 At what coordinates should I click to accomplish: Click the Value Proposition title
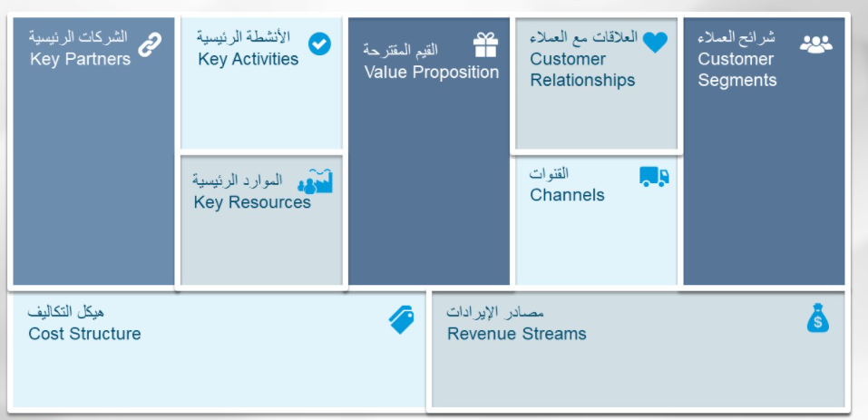[x=431, y=72]
